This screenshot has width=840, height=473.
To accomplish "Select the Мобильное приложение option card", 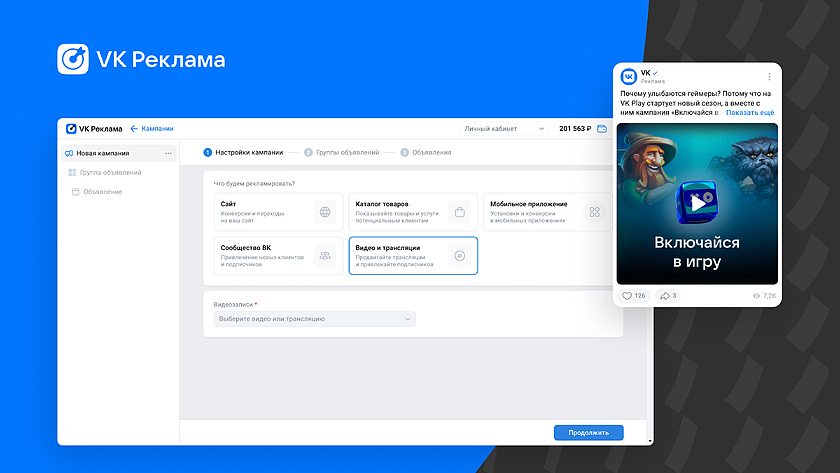I will tap(547, 212).
